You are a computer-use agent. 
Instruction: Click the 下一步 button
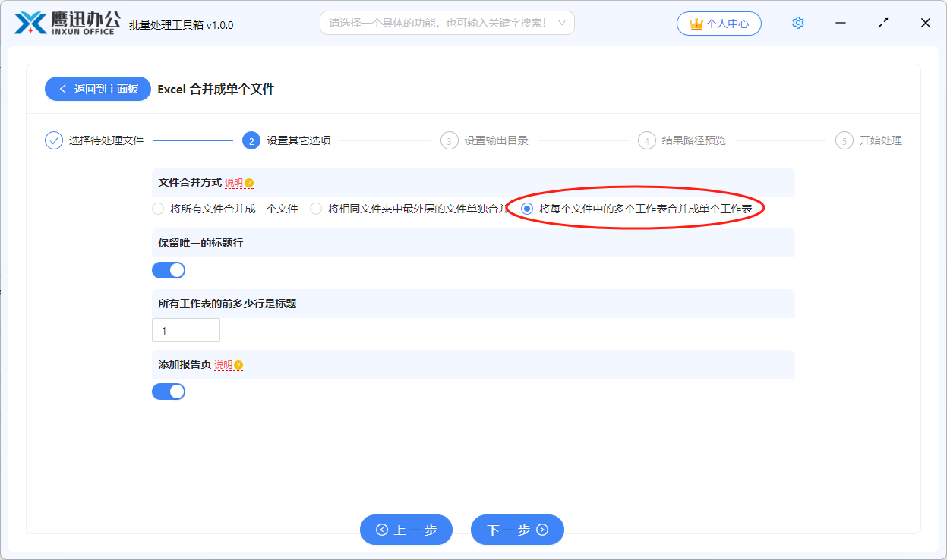[517, 530]
